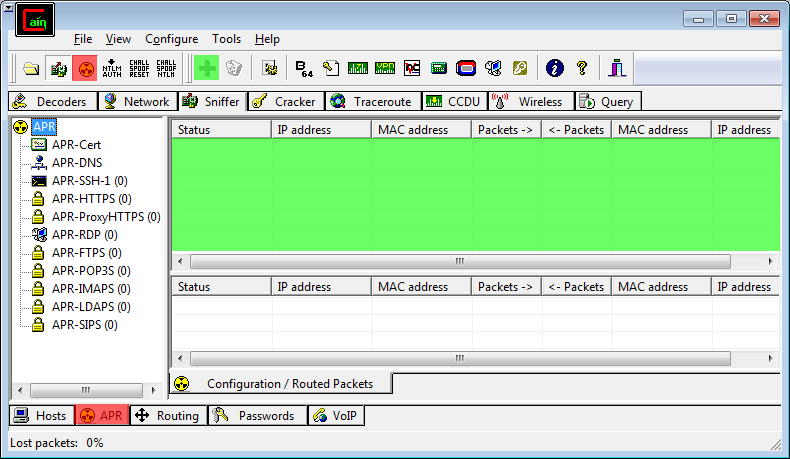This screenshot has width=790, height=459.
Task: Open the Hash calculator tool
Action: click(x=439, y=68)
